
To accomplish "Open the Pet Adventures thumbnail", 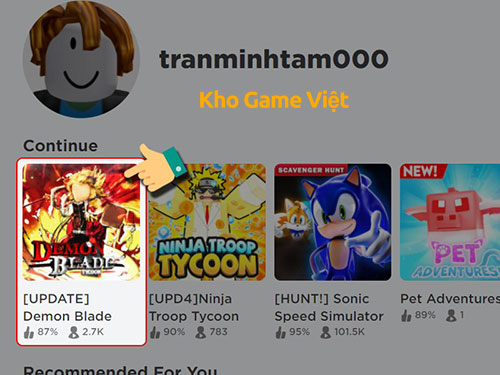I will point(450,222).
